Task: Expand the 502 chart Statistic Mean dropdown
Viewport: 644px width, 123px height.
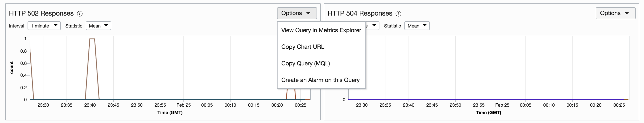Action: pyautogui.click(x=98, y=26)
